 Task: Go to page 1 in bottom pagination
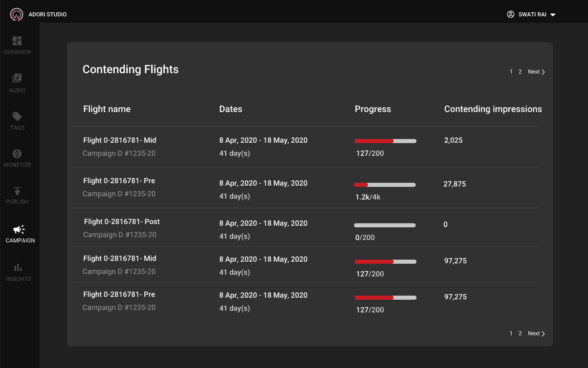click(511, 333)
